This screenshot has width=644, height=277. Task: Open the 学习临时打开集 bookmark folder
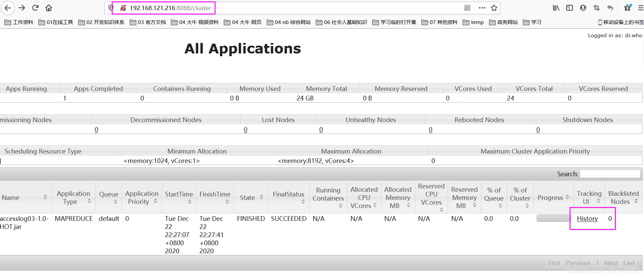[x=394, y=22]
